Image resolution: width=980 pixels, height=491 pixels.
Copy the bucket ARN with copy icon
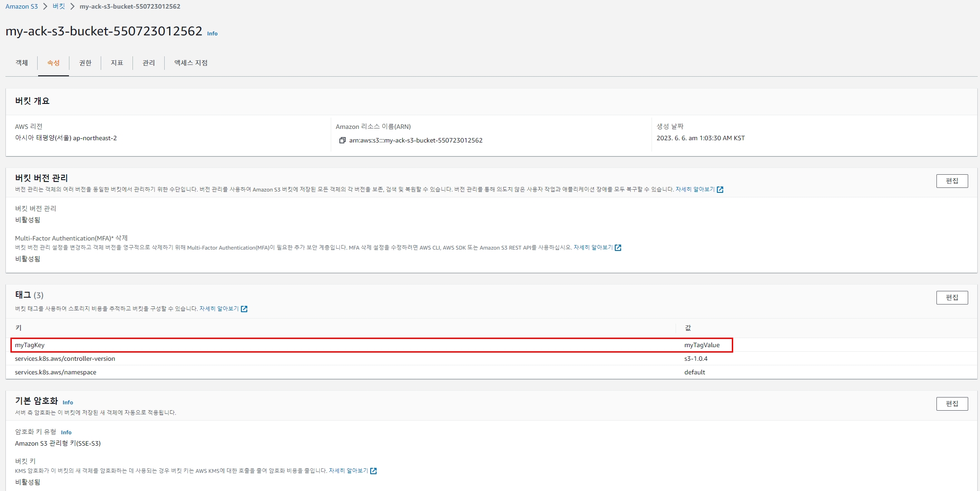342,141
